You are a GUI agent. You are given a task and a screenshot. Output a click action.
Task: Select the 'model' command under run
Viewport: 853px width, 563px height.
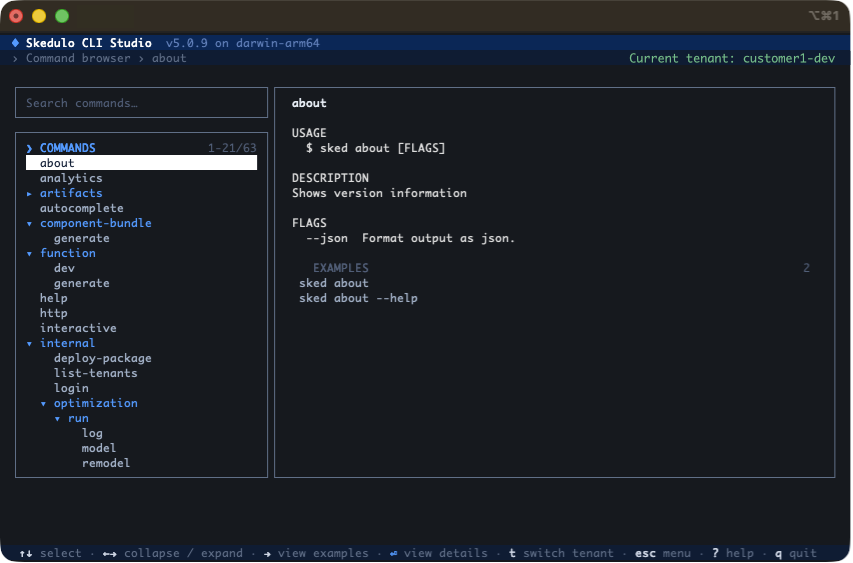tap(99, 448)
